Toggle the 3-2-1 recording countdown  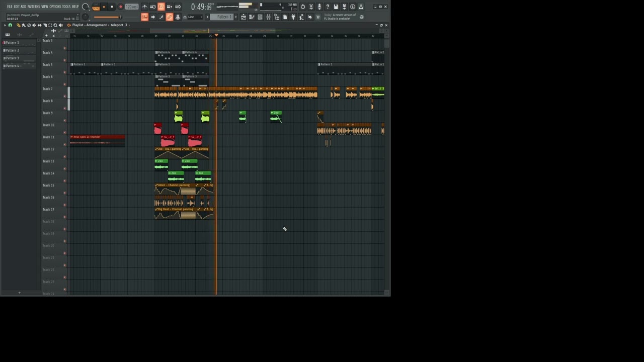[161, 7]
